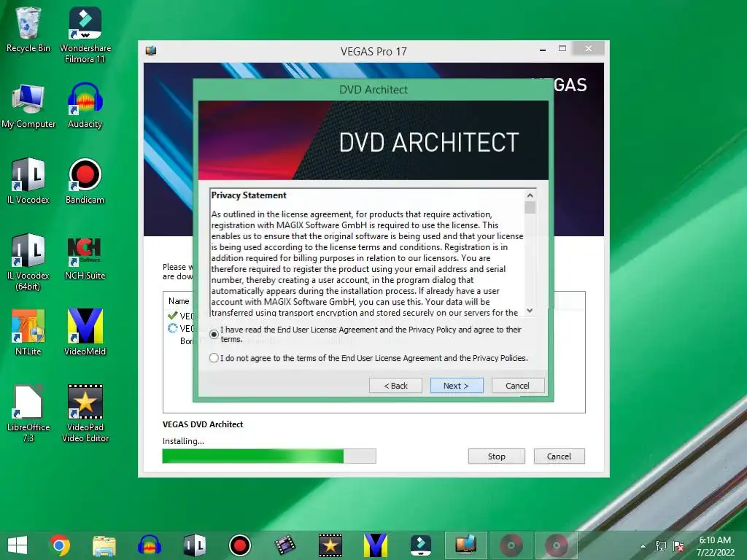
Task: Click the Name column header in installer list
Action: (179, 301)
